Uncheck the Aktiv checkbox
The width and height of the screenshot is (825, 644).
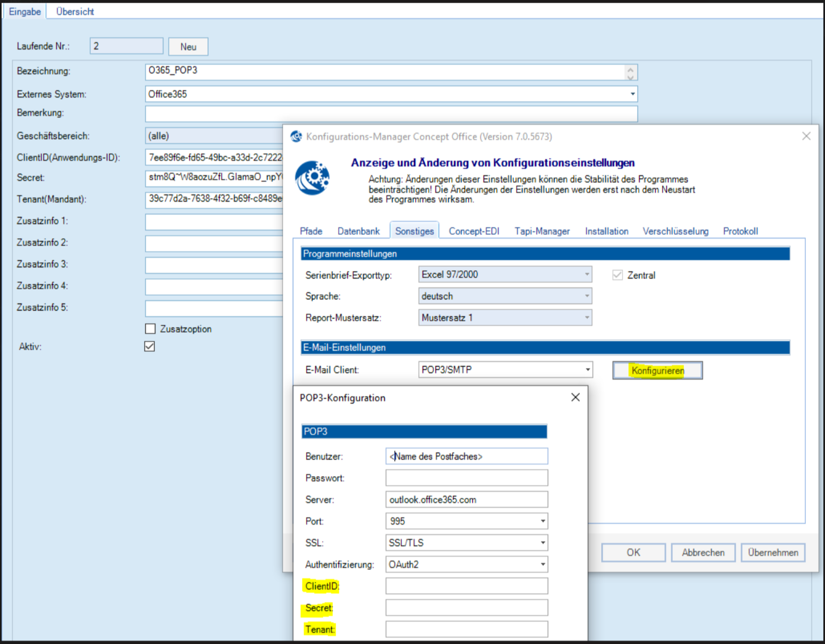pos(150,347)
